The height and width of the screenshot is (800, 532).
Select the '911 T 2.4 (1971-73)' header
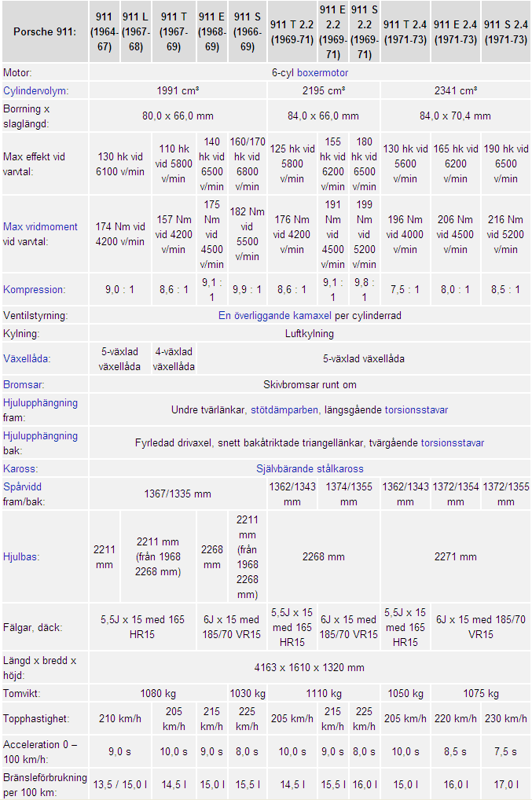405,31
